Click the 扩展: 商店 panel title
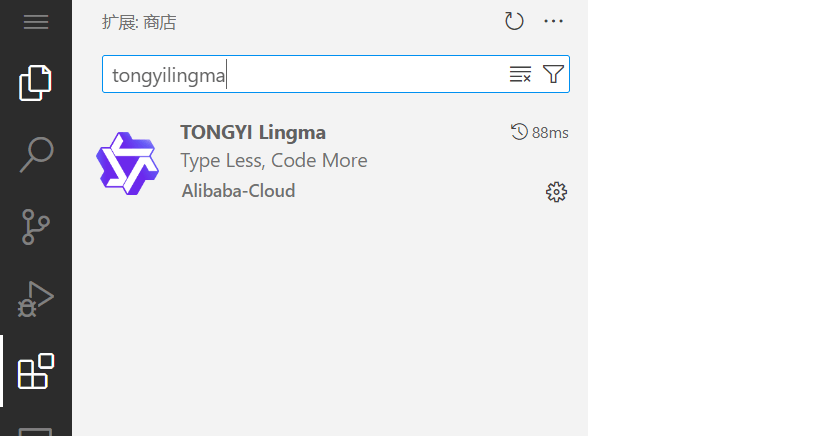814x436 pixels. pos(139,22)
